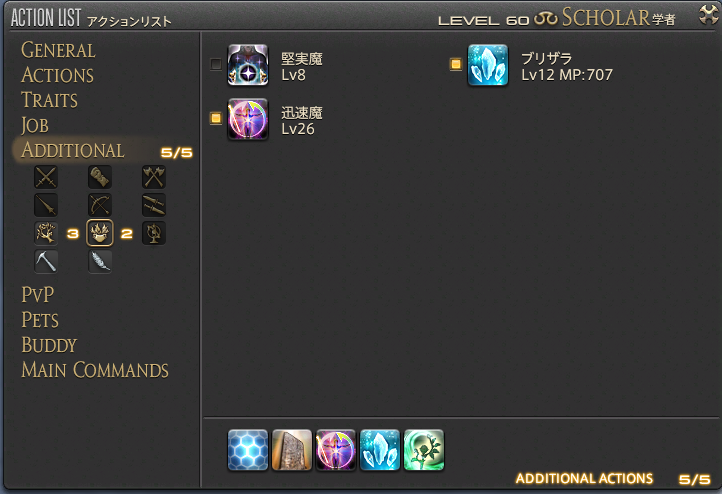Uncheck the ブリザラ Lv12 checkbox

click(455, 64)
